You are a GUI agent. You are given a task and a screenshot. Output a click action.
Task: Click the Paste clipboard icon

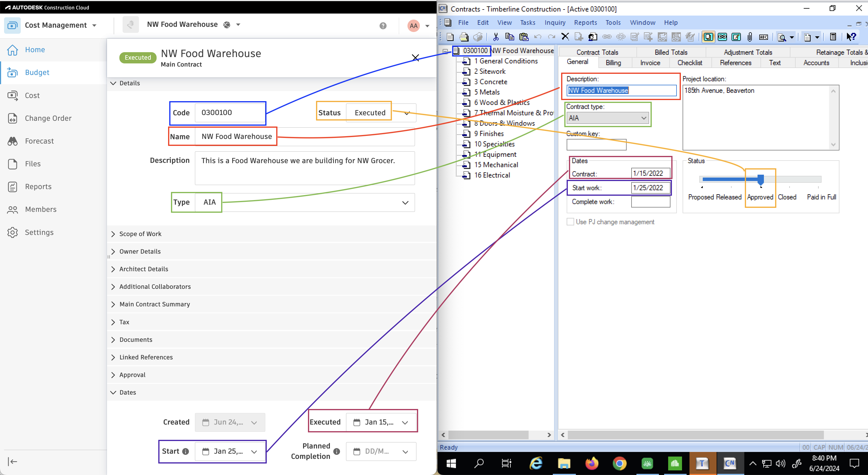pyautogui.click(x=524, y=37)
